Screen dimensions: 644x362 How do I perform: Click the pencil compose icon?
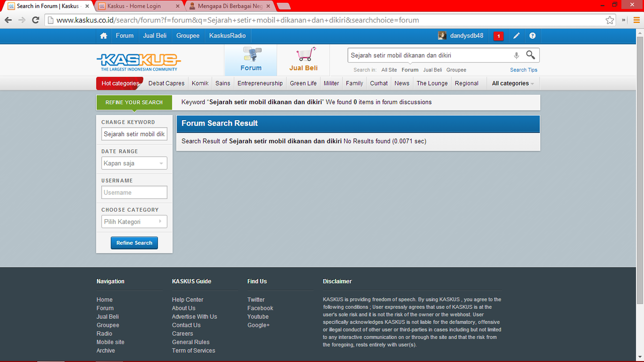tap(516, 36)
